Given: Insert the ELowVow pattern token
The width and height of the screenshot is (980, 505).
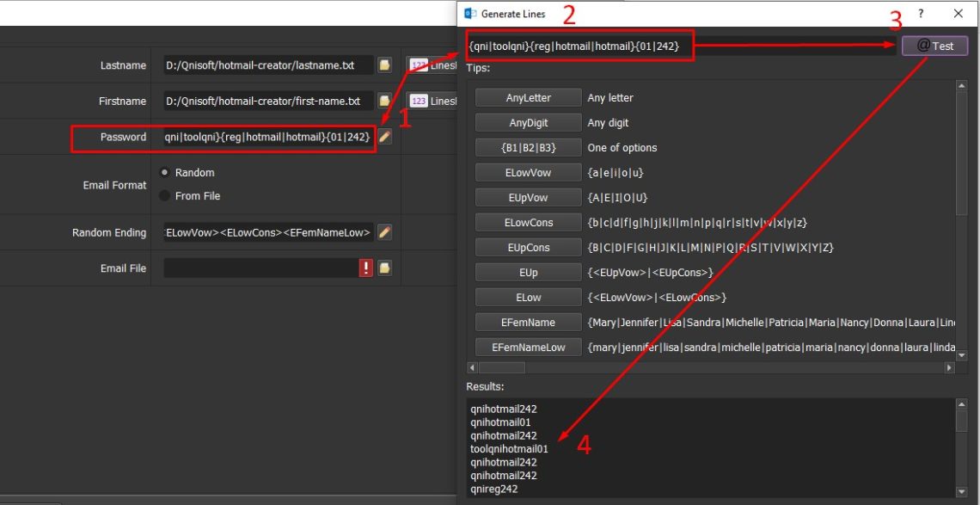Looking at the screenshot, I should (528, 173).
